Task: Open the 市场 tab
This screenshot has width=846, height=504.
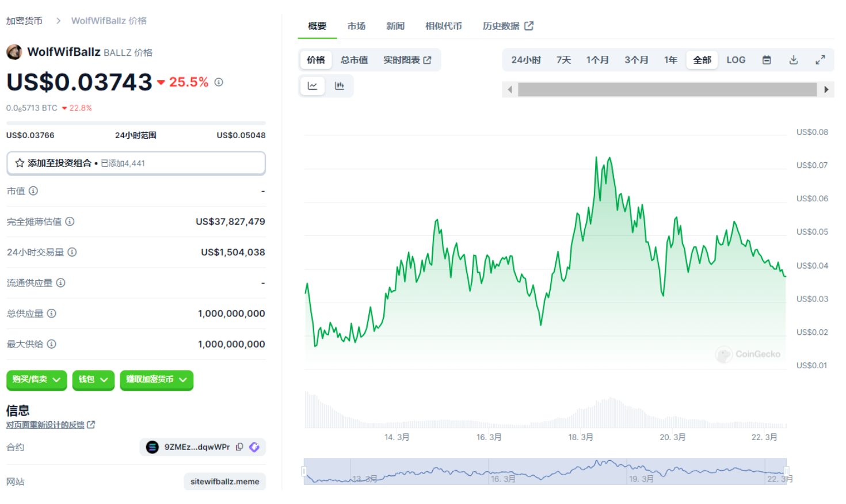Action: click(x=356, y=26)
